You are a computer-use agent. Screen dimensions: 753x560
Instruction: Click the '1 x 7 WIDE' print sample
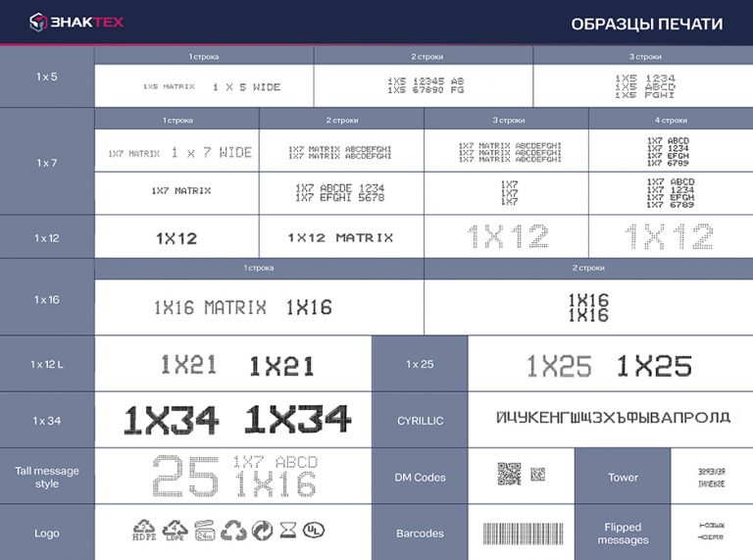pos(212,153)
